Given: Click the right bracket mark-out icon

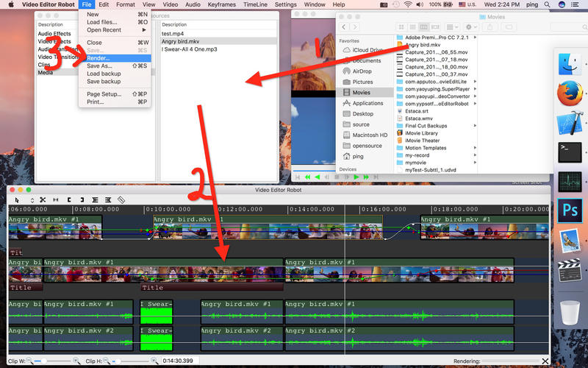Looking at the screenshot, I should [x=82, y=200].
